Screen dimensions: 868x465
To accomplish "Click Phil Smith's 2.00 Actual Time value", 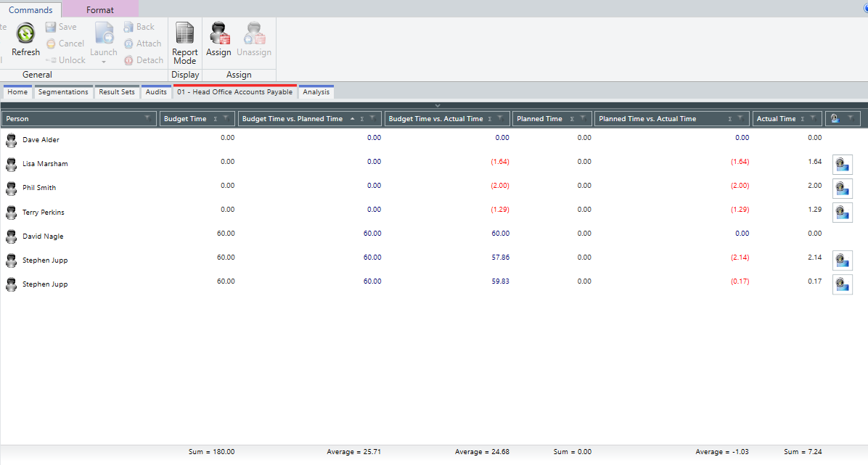I will pyautogui.click(x=815, y=186).
